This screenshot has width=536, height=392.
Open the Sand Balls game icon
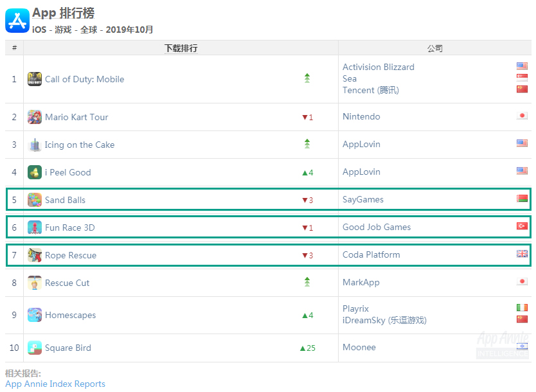tap(35, 200)
